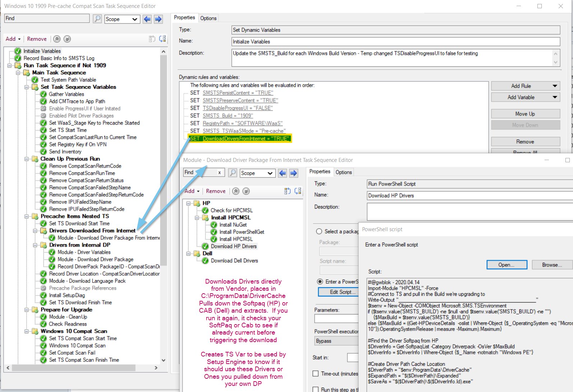Image resolution: width=573 pixels, height=392 pixels.
Task: Click the grey icon for Precache Package References
Action: point(43,288)
